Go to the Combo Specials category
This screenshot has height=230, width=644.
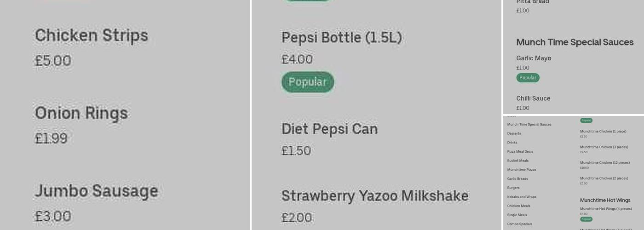(x=519, y=224)
